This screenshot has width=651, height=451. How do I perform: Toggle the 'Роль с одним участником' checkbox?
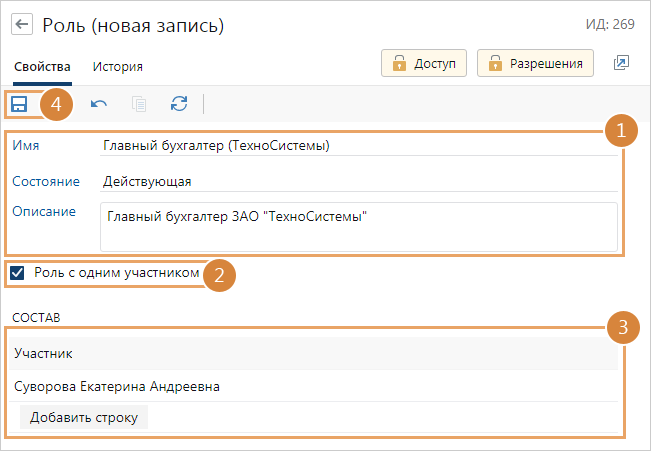[x=17, y=272]
